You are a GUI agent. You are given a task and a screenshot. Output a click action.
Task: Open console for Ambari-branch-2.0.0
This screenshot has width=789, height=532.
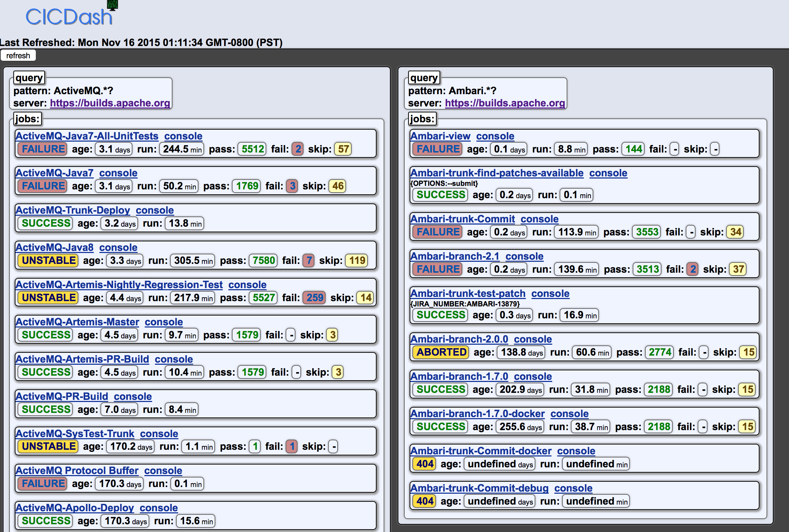coord(533,339)
